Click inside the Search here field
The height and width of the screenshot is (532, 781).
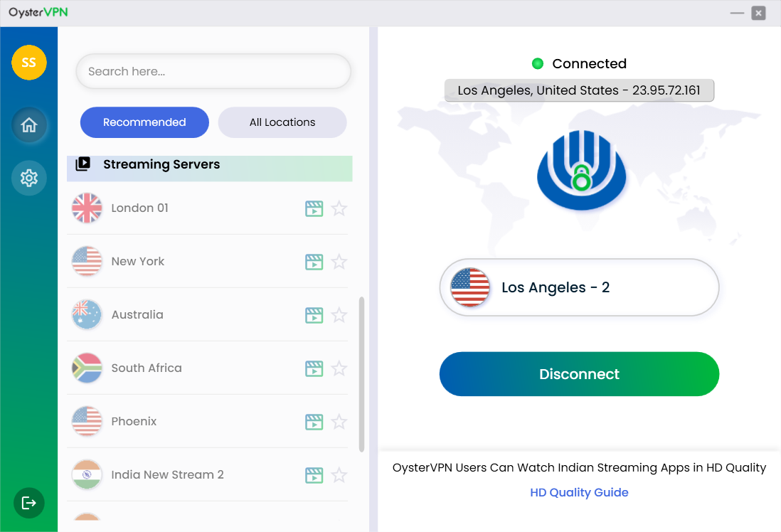click(213, 71)
